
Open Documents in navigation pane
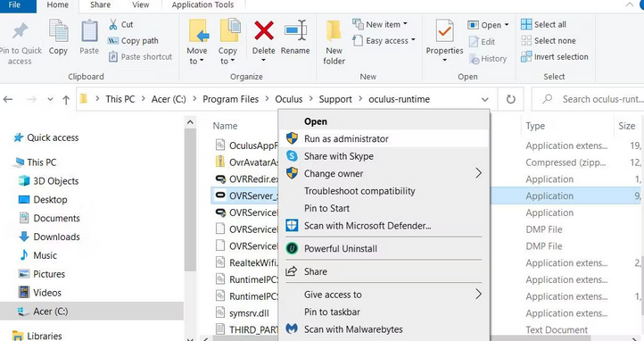[50, 218]
